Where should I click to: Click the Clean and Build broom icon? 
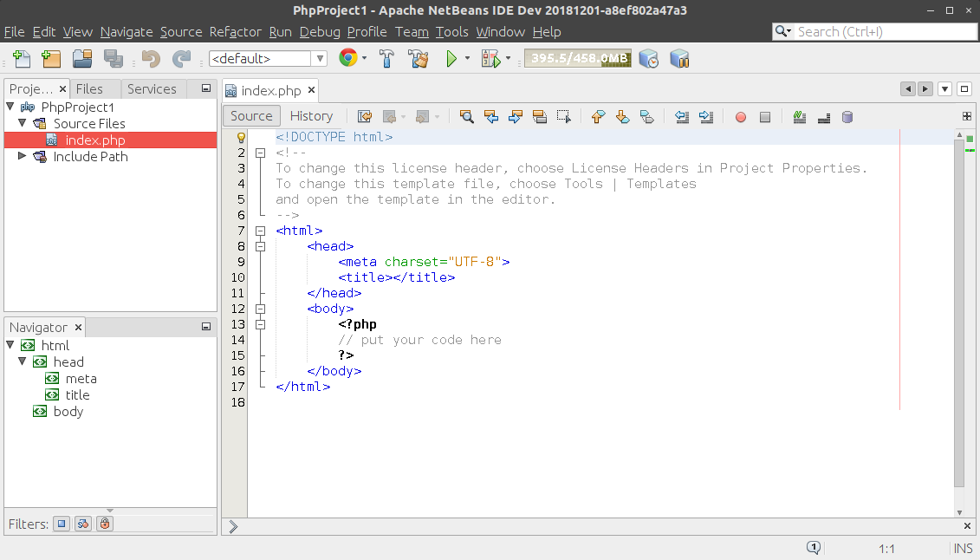pyautogui.click(x=419, y=59)
